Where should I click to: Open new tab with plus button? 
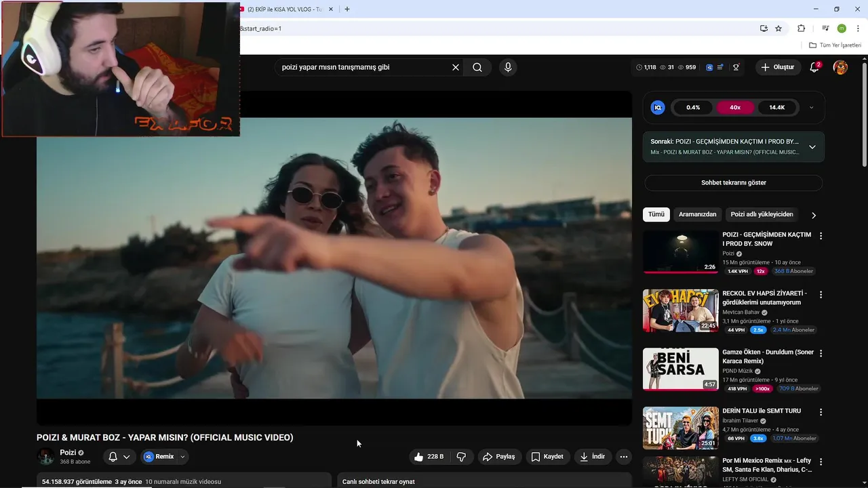[347, 9]
